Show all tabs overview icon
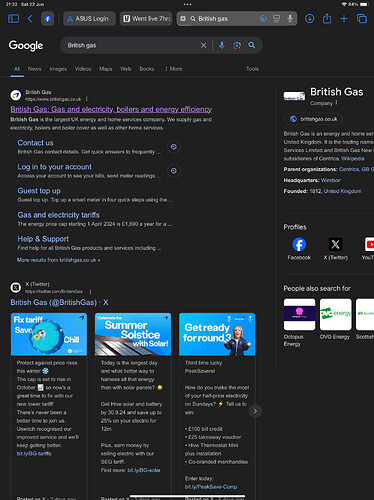Viewport: 374px width, 500px height. 362,19
